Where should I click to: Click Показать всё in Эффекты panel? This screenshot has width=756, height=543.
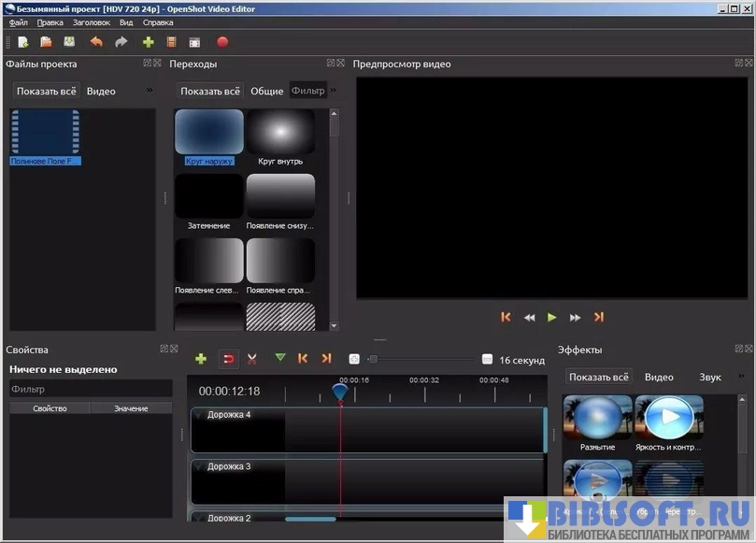click(x=598, y=378)
